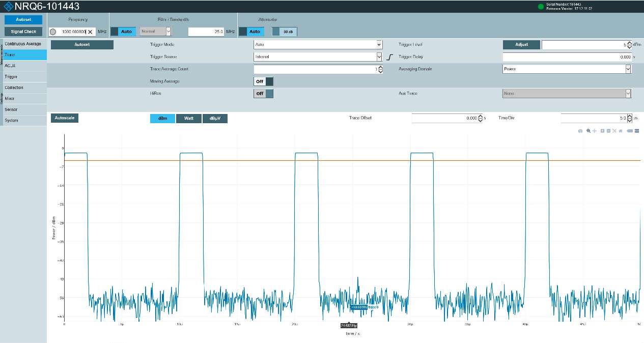Open the Correction settings page
The image size is (644, 343).
click(x=24, y=88)
